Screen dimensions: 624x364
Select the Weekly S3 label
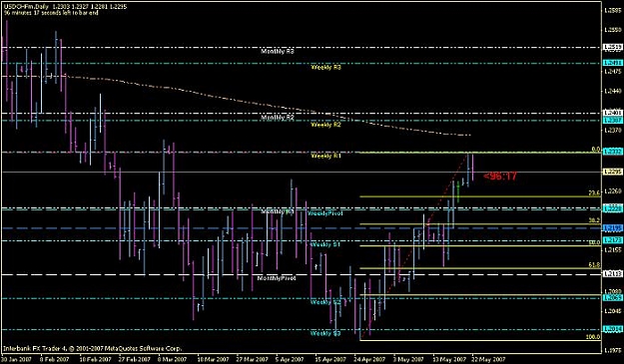pos(325,333)
